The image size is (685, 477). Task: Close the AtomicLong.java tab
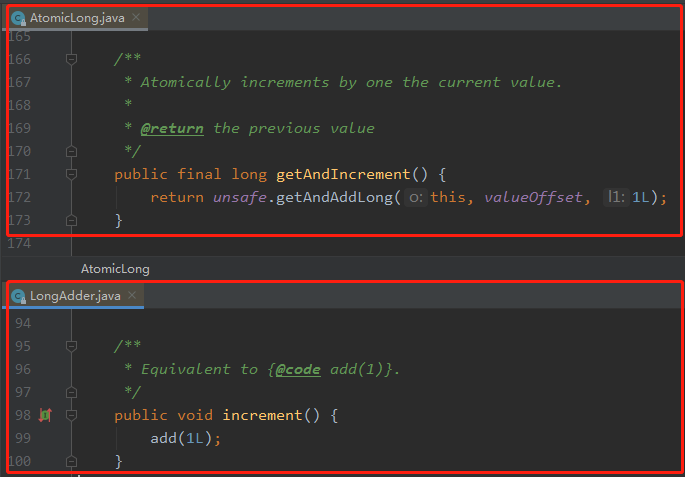point(136,17)
